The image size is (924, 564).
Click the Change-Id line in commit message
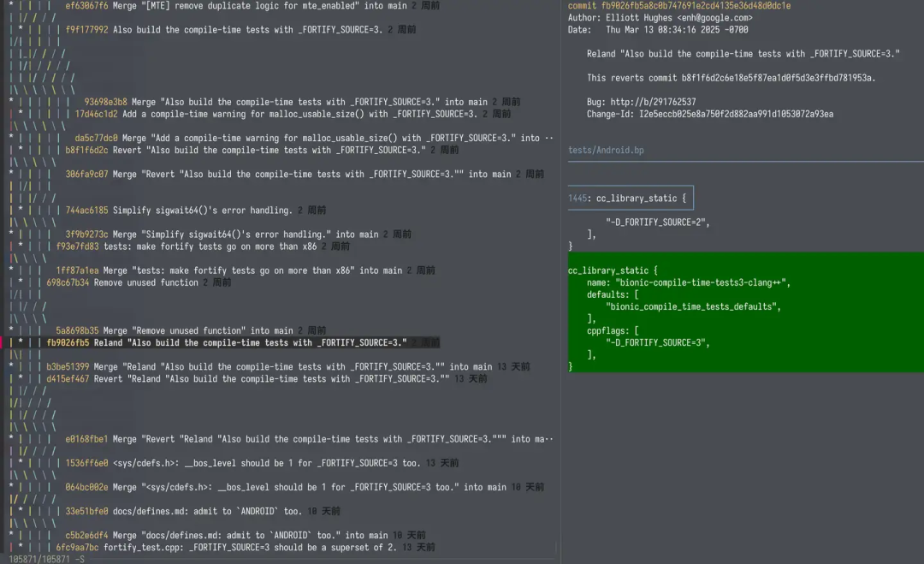709,114
